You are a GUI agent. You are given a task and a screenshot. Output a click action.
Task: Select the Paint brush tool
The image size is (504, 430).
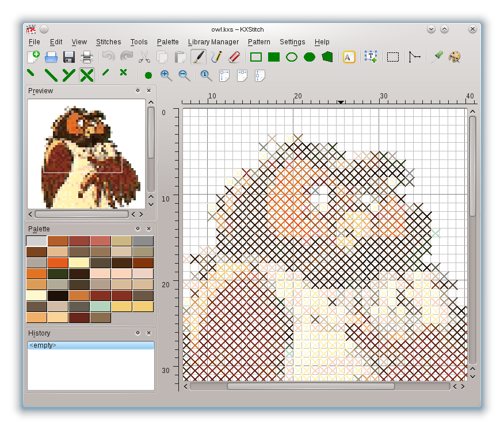198,57
